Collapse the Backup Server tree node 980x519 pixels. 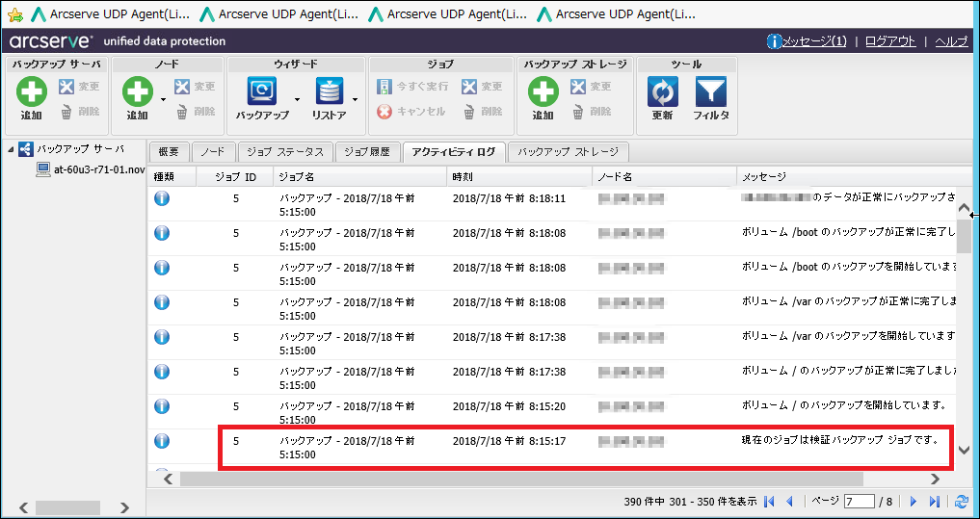coord(10,149)
